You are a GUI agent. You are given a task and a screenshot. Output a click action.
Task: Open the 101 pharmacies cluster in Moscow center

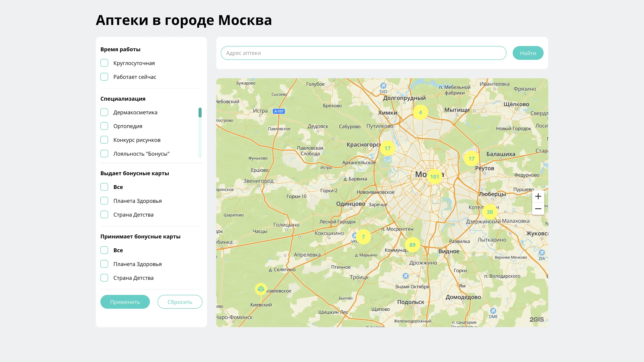coord(435,177)
